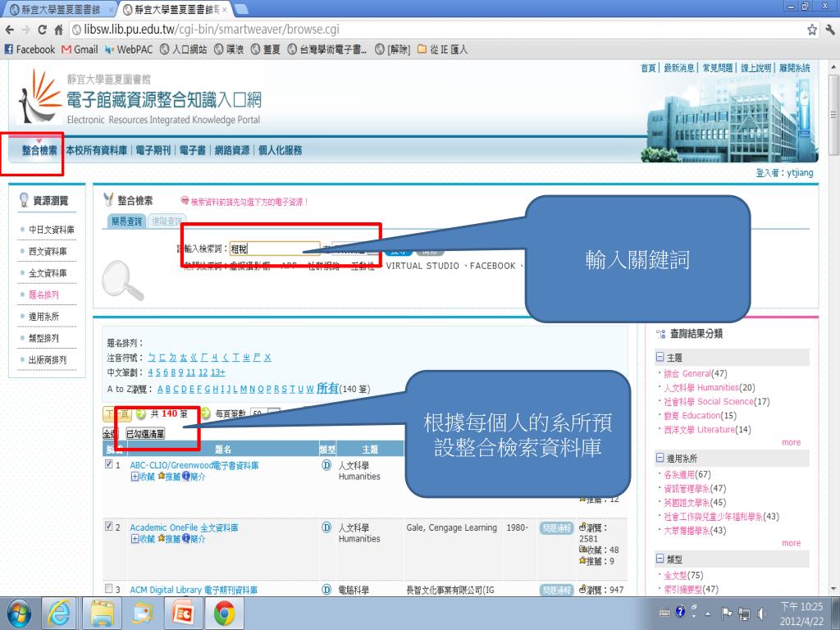Open the 電子書 menu item

(x=193, y=150)
